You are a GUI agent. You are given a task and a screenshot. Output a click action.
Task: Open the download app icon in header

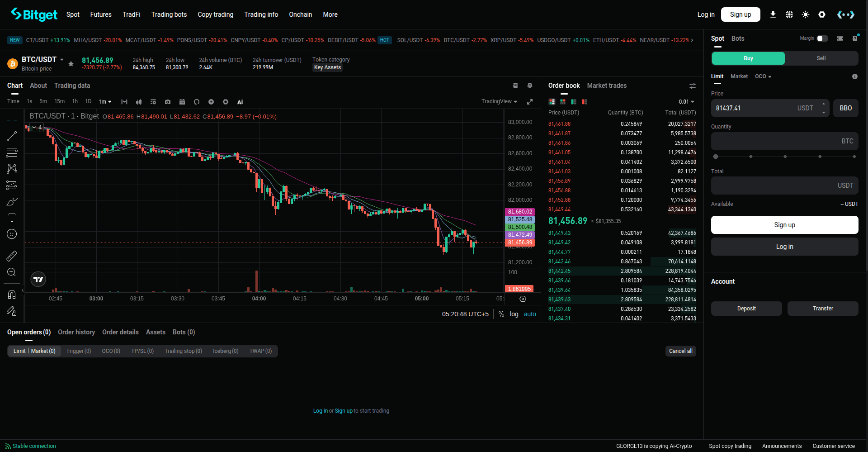pos(773,14)
